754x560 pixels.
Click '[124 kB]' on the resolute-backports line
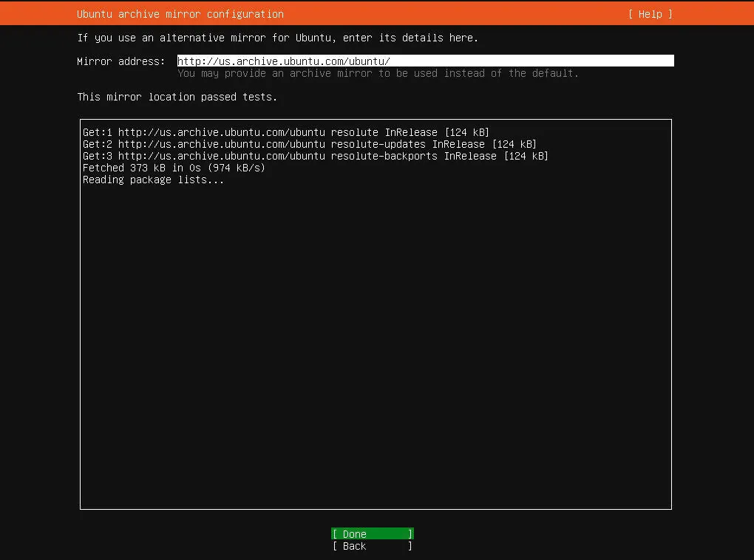526,156
